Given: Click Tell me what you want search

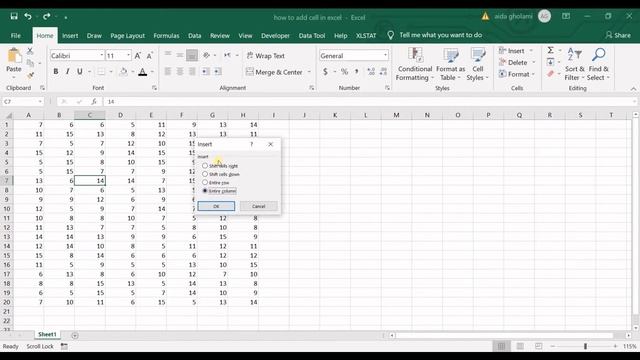Looking at the screenshot, I should [440, 35].
